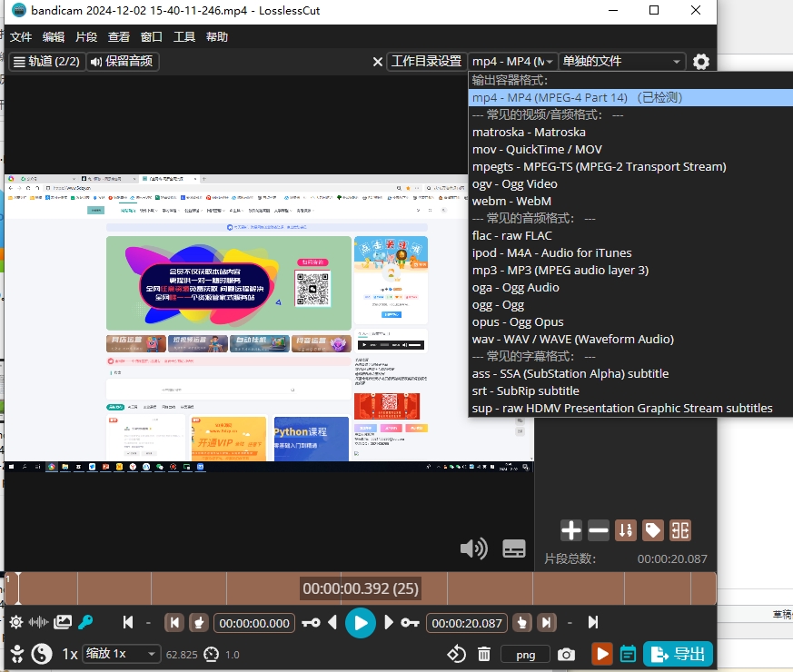Click the reorder segments by number icon
The width and height of the screenshot is (793, 672).
[x=626, y=530]
